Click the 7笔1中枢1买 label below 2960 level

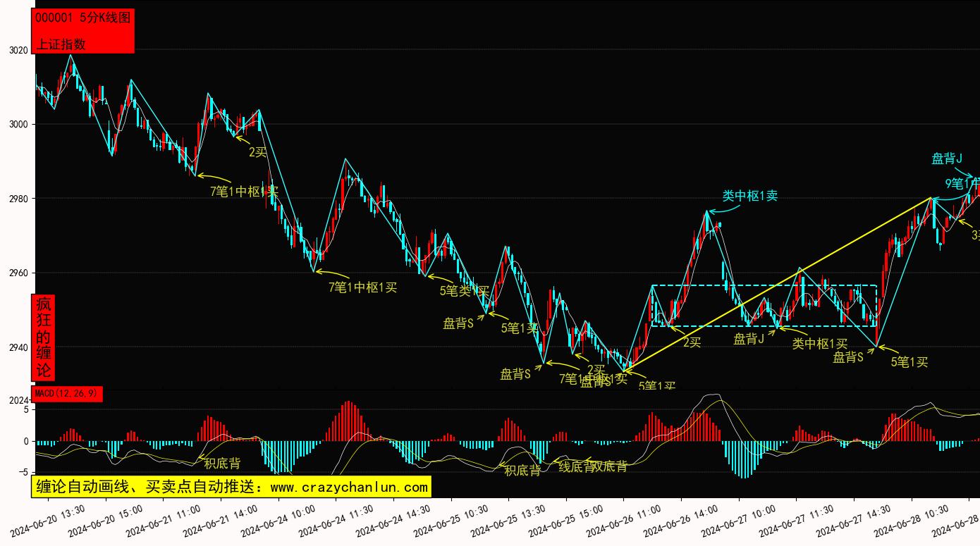pos(362,287)
